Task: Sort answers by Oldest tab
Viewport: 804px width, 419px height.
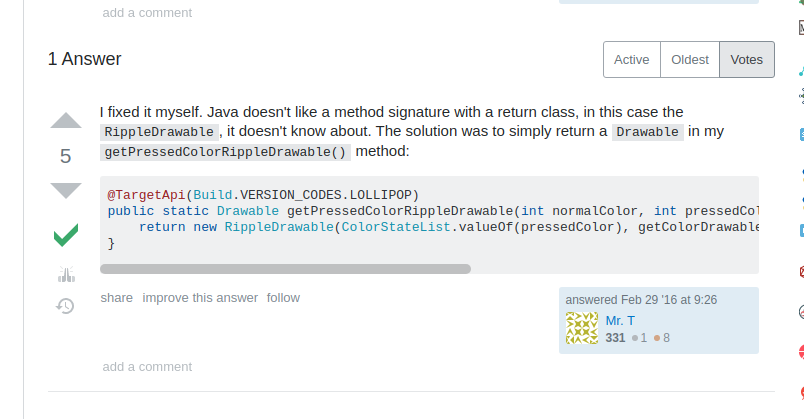Action: coord(690,60)
